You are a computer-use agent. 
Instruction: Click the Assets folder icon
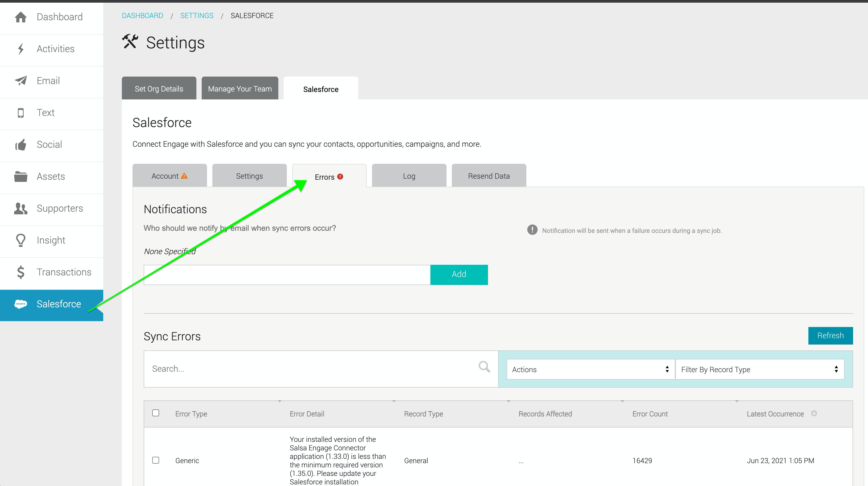tap(21, 176)
